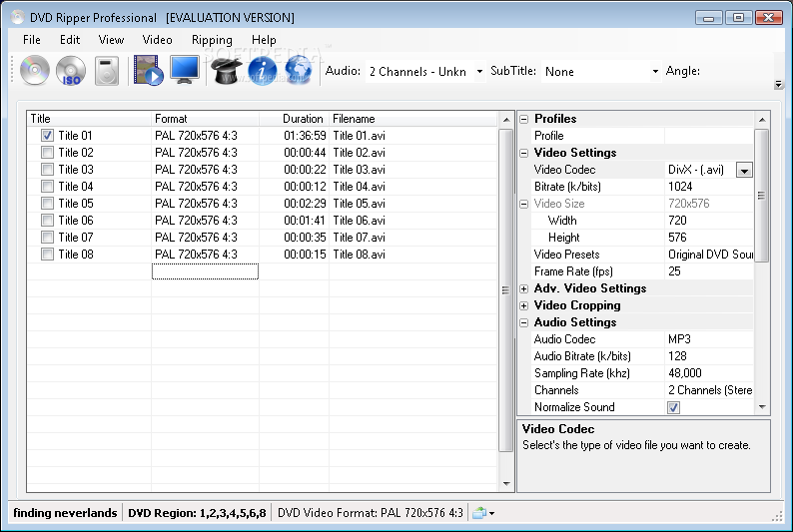
Task: Select duration 00:02:29 of Title 05
Action: point(305,203)
